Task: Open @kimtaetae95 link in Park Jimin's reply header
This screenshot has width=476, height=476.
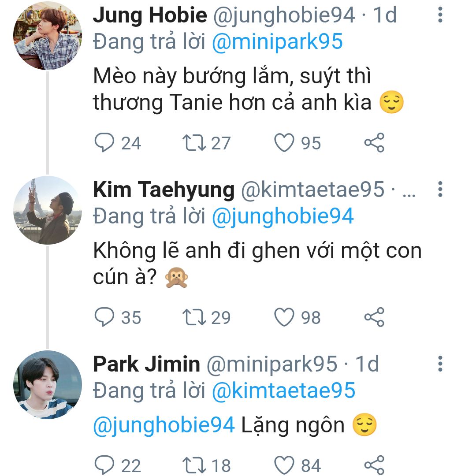Action: tap(283, 391)
